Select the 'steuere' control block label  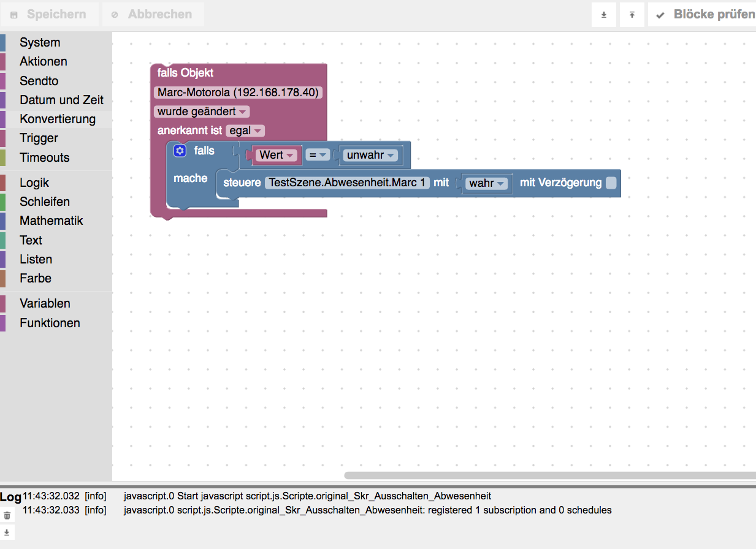[242, 183]
